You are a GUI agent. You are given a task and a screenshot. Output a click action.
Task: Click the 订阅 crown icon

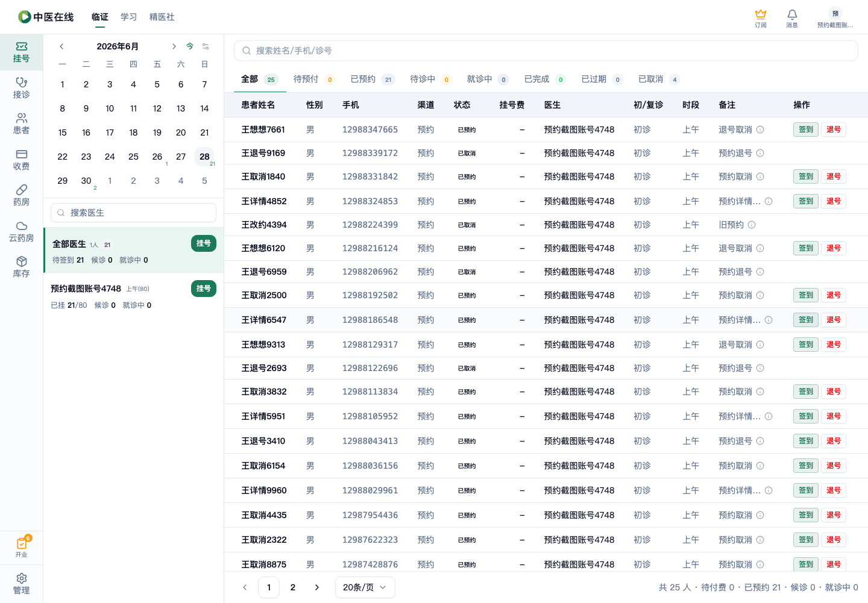click(761, 18)
